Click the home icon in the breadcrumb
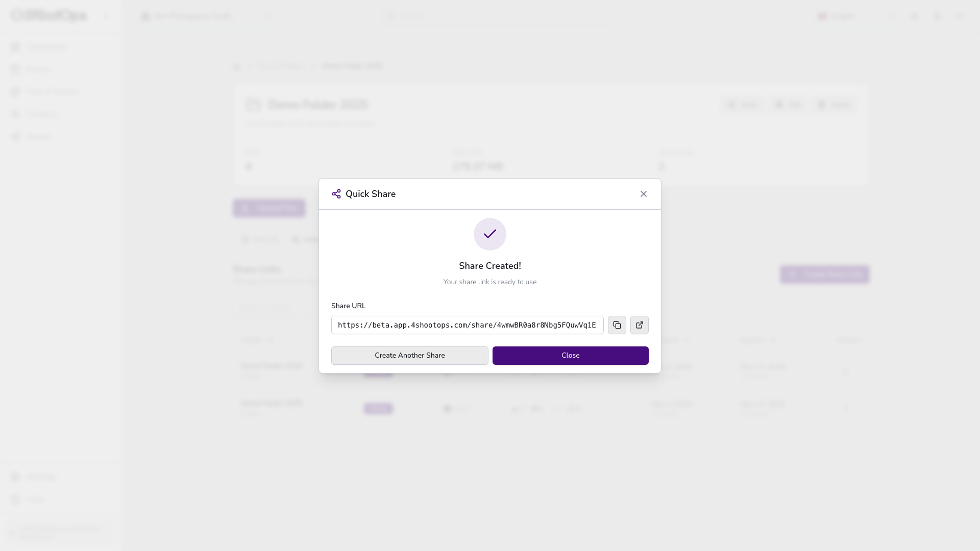This screenshot has width=980, height=551. pyautogui.click(x=237, y=66)
